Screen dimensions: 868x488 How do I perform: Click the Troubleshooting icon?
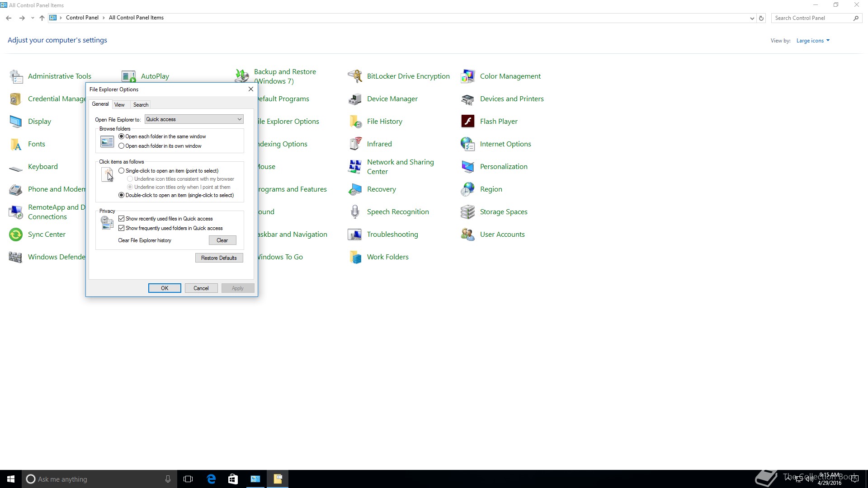point(355,235)
